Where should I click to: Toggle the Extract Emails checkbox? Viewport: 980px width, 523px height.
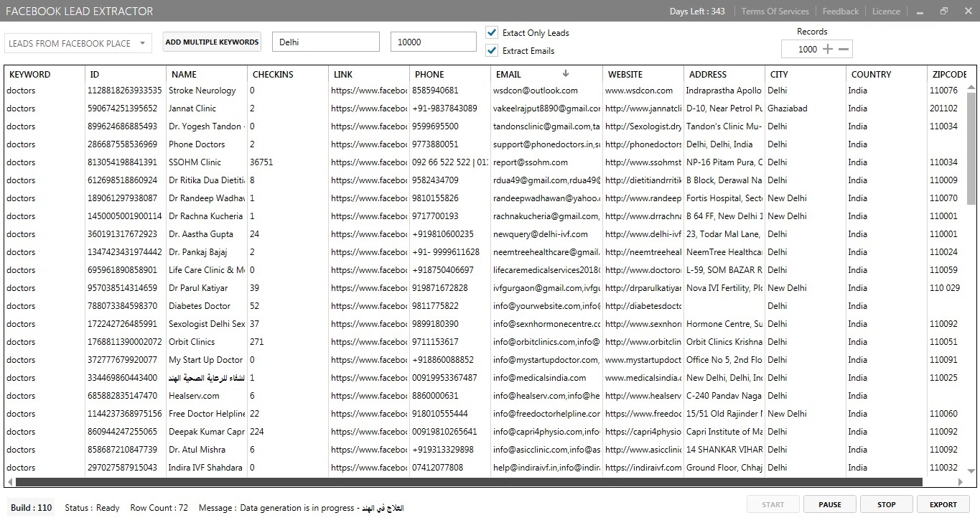[x=492, y=50]
